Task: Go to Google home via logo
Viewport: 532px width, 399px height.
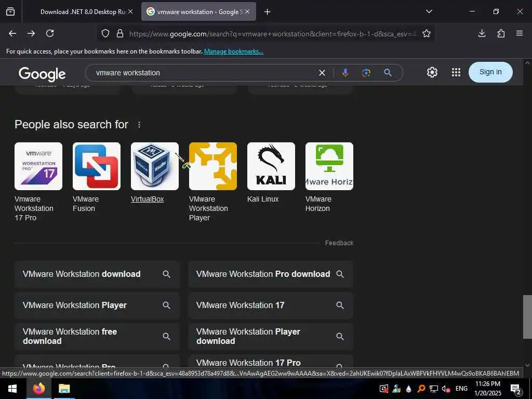Action: 42,74
